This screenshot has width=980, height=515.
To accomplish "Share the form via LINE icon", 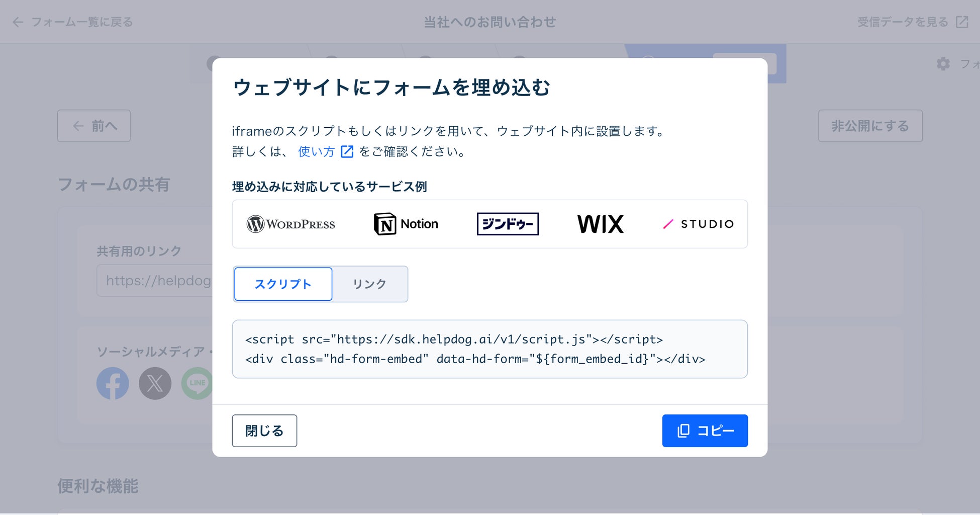I will tap(197, 383).
